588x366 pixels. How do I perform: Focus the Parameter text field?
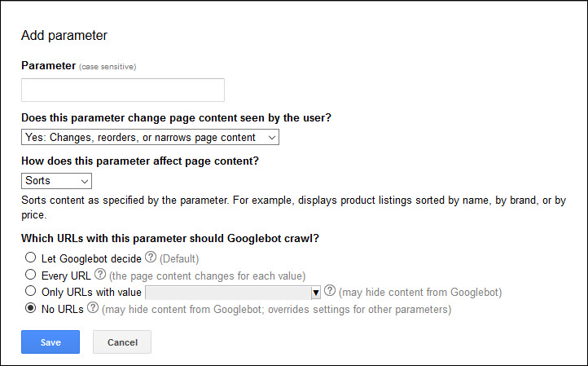[x=123, y=90]
